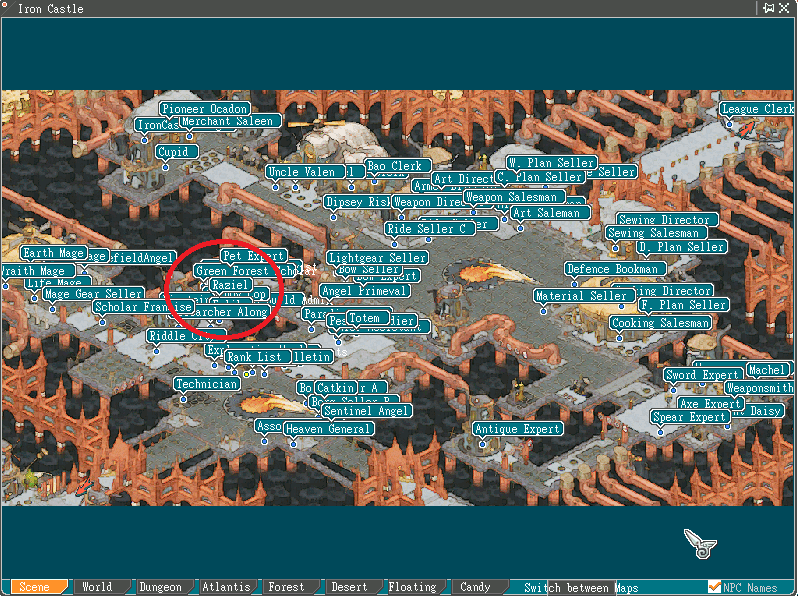Click the Technician NPC label
The height and width of the screenshot is (596, 798).
click(x=207, y=384)
